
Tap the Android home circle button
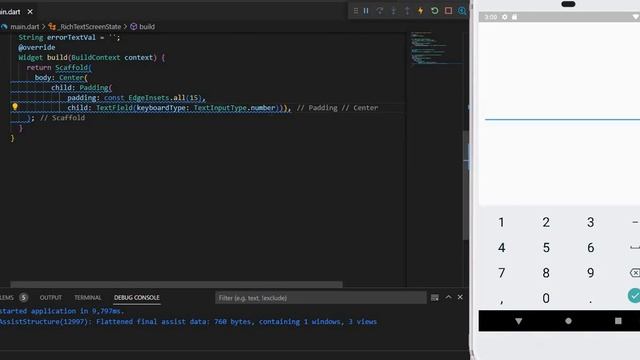[568, 321]
